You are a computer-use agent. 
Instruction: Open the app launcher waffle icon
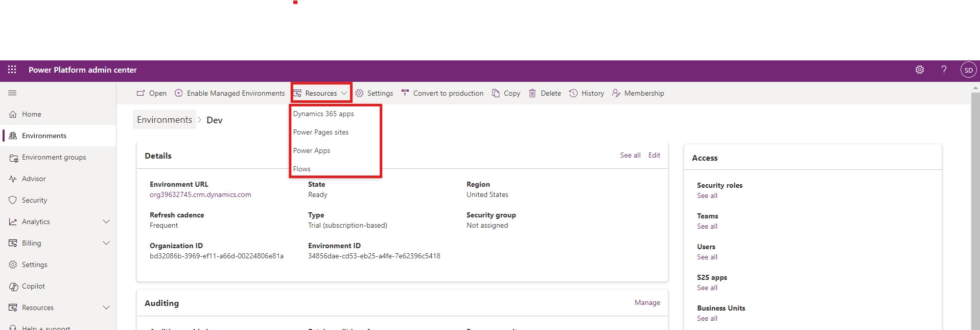point(12,70)
